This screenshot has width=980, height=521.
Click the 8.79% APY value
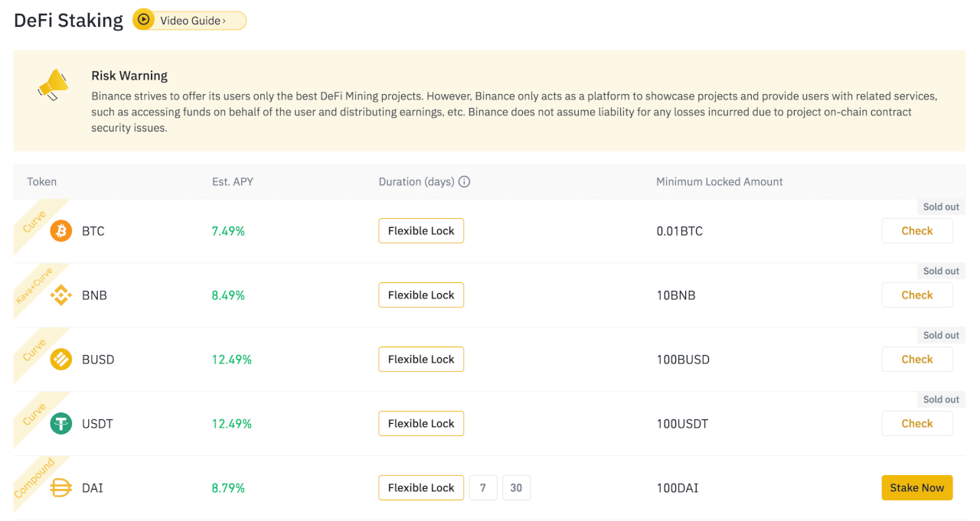click(228, 488)
